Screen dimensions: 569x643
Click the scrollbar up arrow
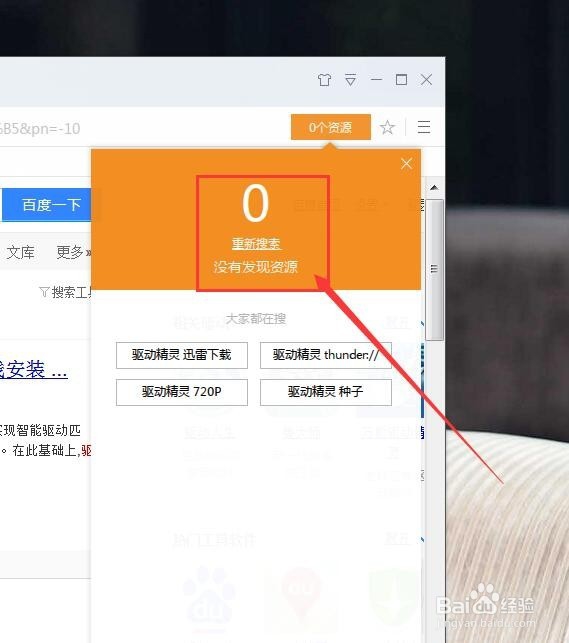pos(434,188)
